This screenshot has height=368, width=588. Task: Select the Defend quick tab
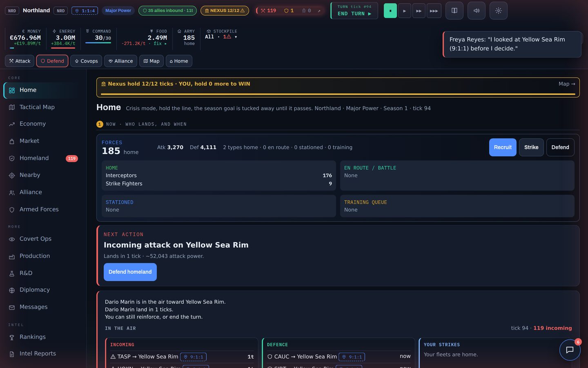point(52,61)
